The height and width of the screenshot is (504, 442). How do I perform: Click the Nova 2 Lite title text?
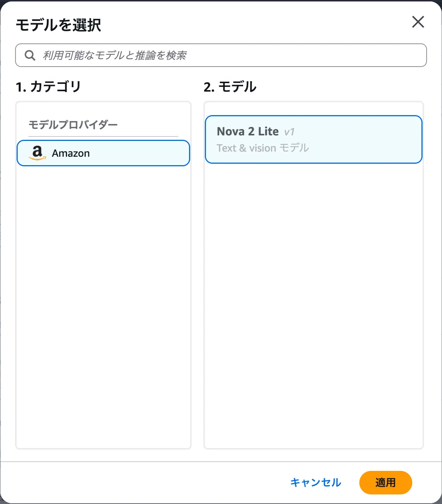(x=247, y=131)
